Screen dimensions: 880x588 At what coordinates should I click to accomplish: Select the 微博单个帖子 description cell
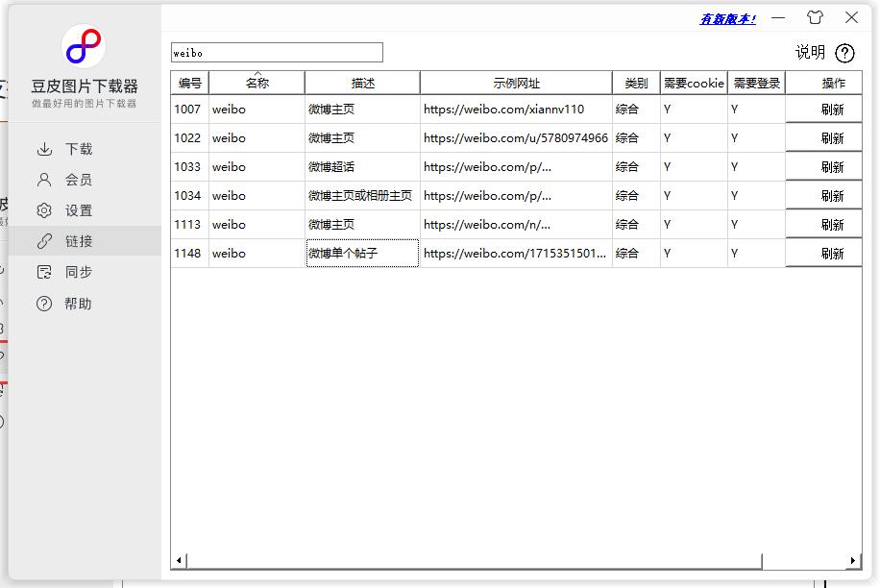coord(362,254)
